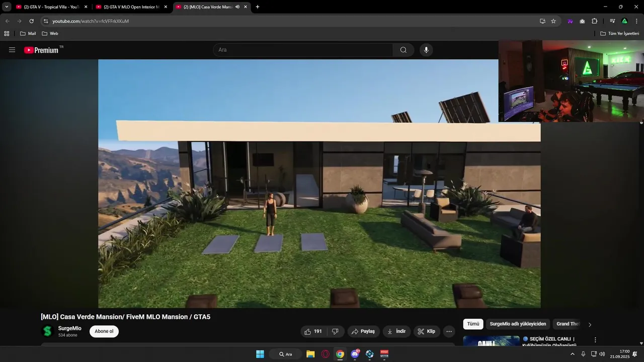Open Opera browser from the taskbar
Image resolution: width=644 pixels, height=362 pixels.
tap(326, 354)
